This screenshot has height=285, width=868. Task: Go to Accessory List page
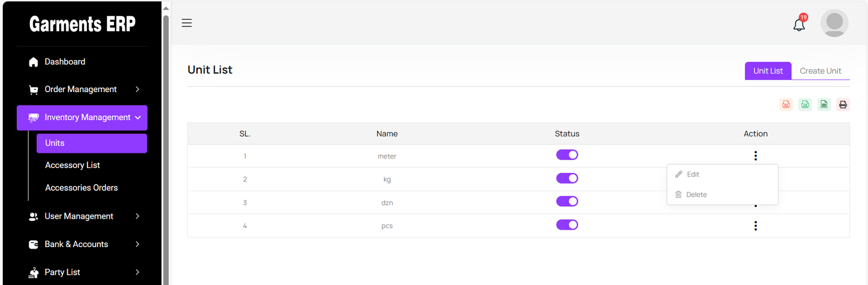[x=73, y=165]
